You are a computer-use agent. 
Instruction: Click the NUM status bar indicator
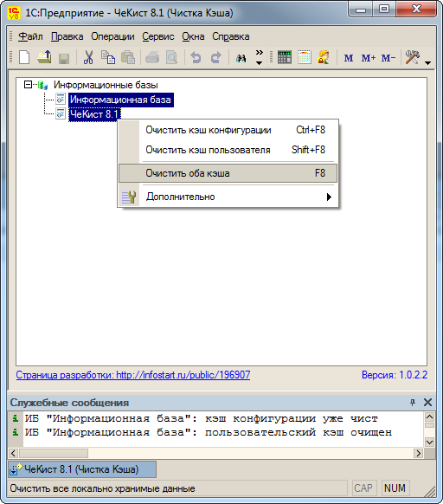(x=395, y=488)
